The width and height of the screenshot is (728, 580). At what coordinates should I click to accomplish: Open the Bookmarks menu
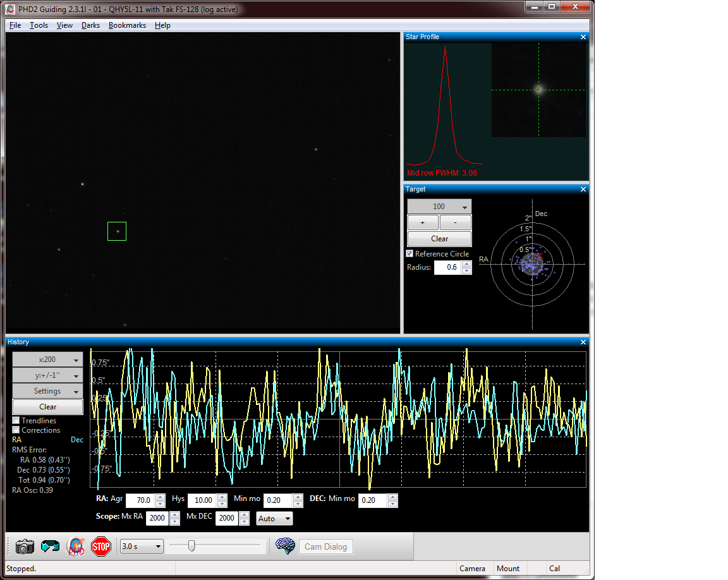[127, 25]
